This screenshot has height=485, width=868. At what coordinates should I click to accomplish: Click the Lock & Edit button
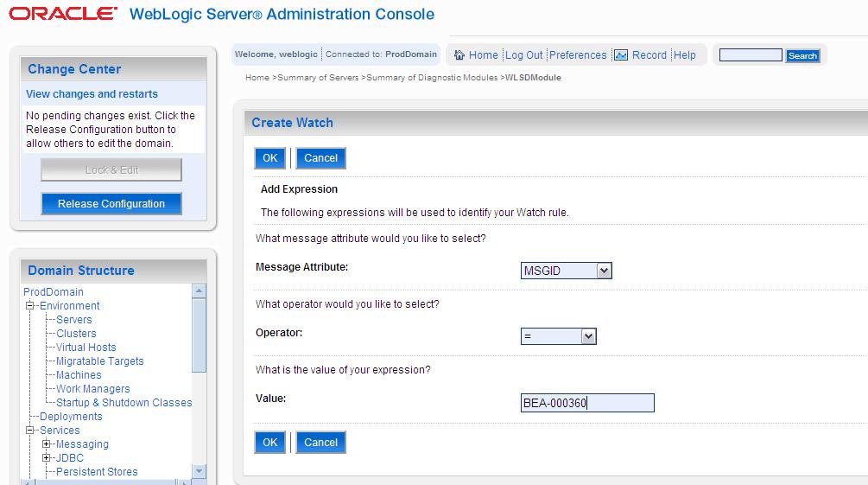[111, 169]
